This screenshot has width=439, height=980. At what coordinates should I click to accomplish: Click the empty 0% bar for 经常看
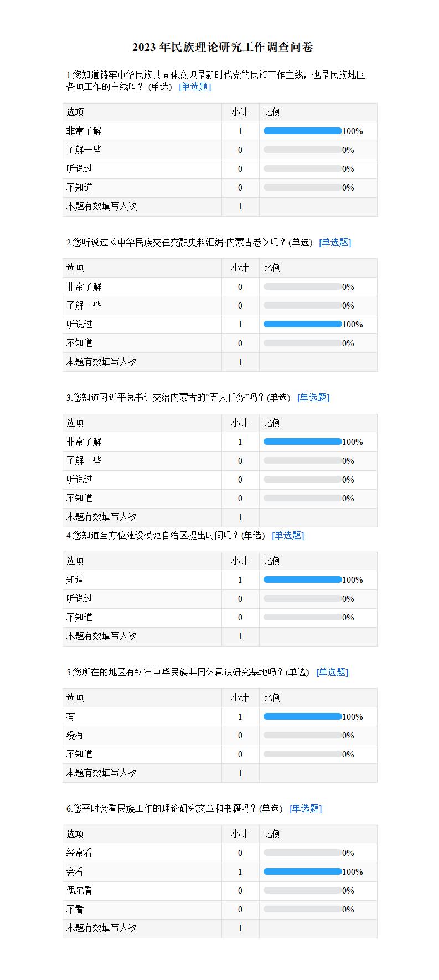[303, 853]
